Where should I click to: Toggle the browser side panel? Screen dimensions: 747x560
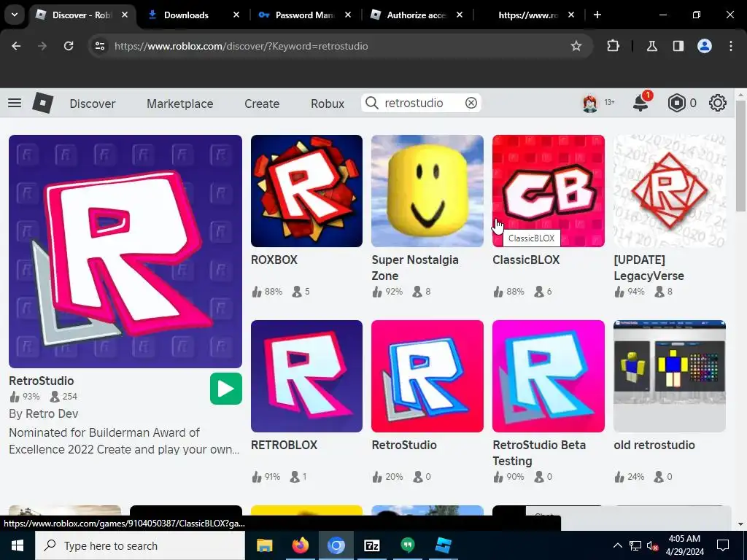pyautogui.click(x=678, y=46)
